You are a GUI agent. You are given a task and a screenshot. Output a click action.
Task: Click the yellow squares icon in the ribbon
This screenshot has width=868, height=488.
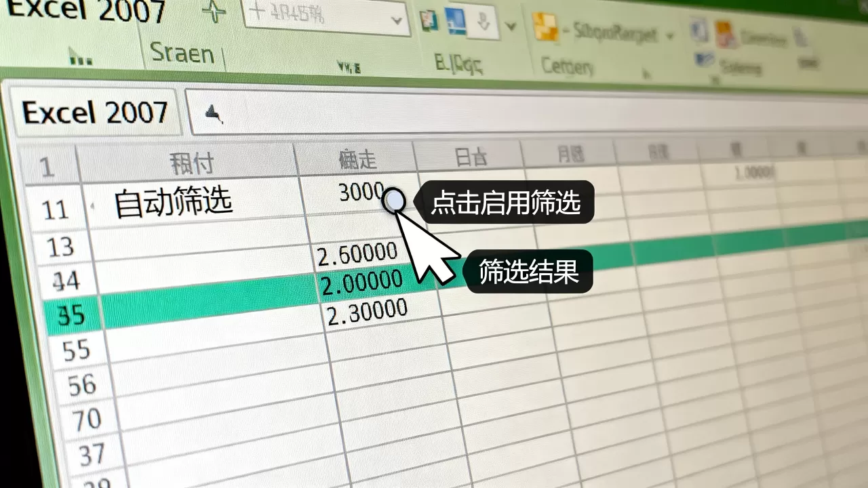[547, 27]
